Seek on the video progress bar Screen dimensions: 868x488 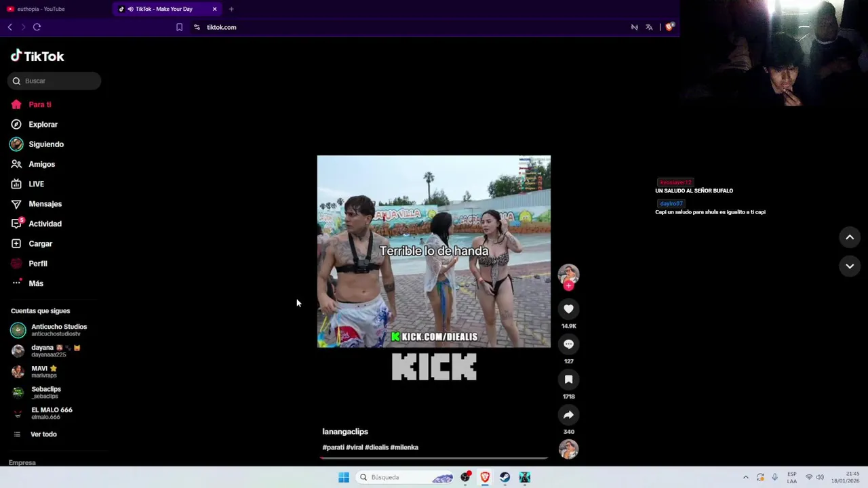434,458
